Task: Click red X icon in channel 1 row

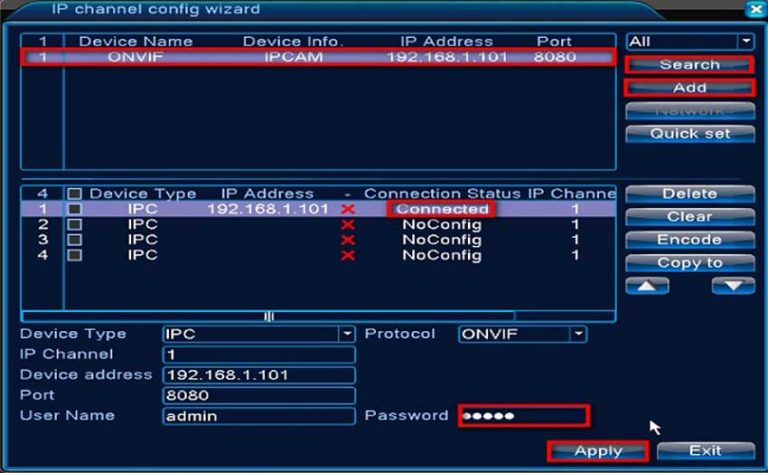Action: 348,210
